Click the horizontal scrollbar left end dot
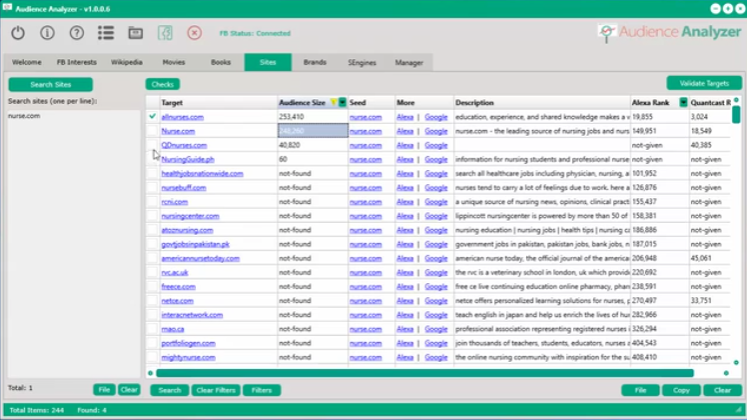 click(151, 373)
